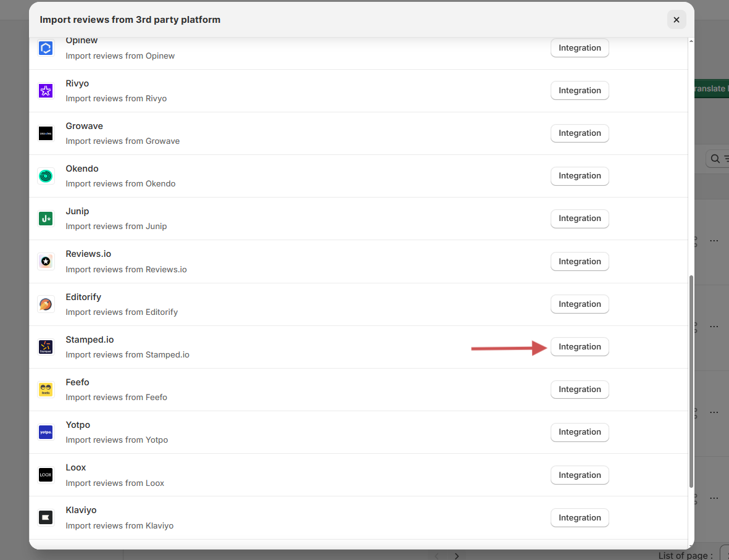Click the Loox black logo icon

point(46,475)
